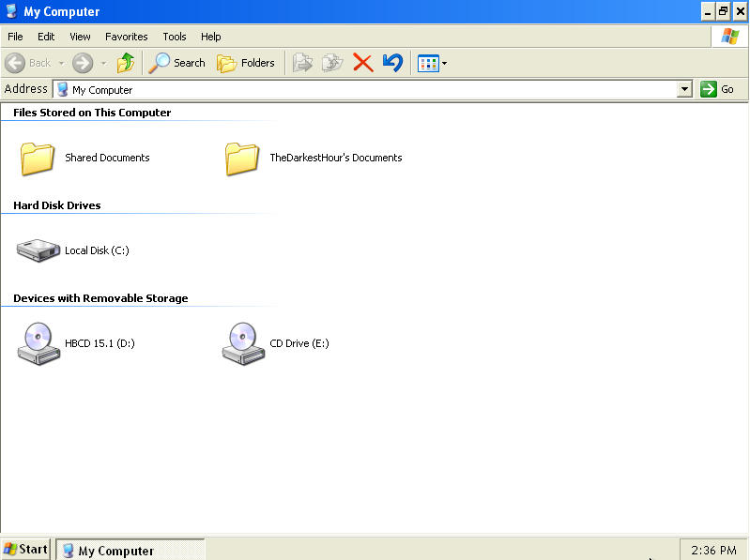
Task: Click the Forward arrow button
Action: coord(83,63)
